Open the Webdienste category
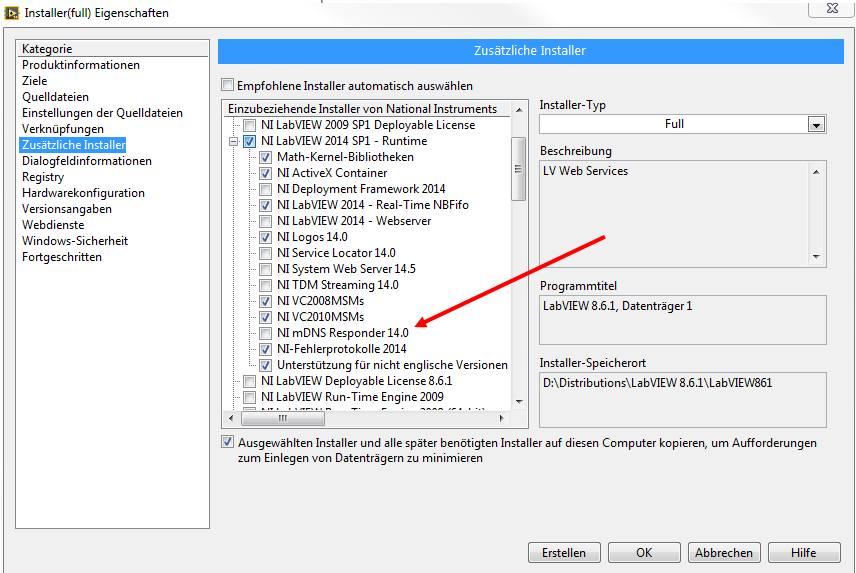This screenshot has height=573, width=856. click(x=53, y=225)
